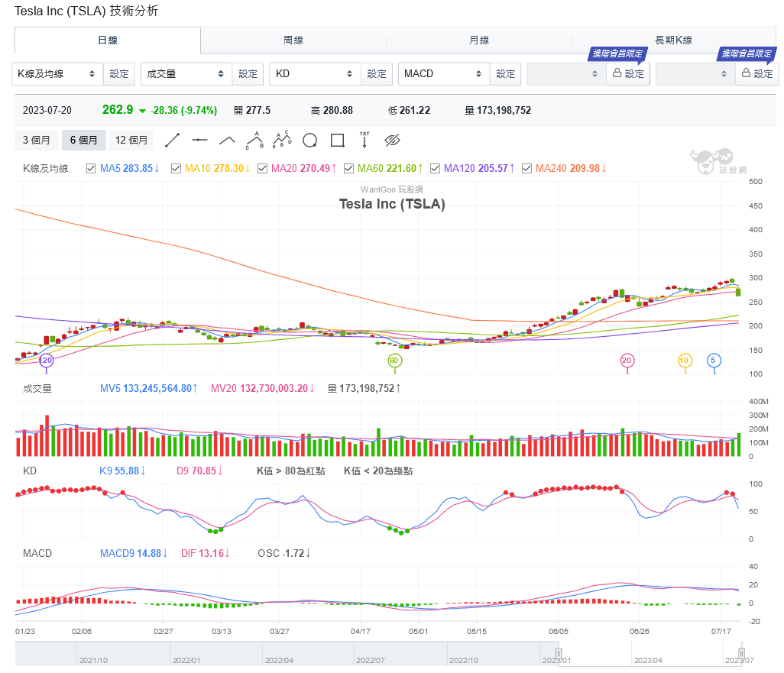Click the purple 20 marker on chart
The height and width of the screenshot is (673, 784).
tap(47, 360)
